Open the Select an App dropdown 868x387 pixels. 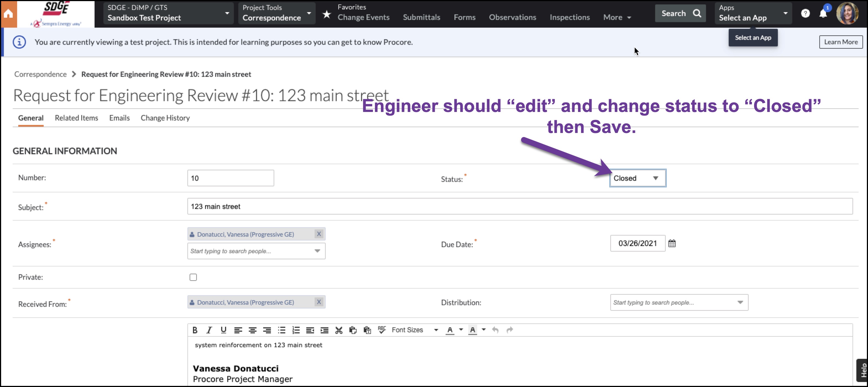(753, 14)
